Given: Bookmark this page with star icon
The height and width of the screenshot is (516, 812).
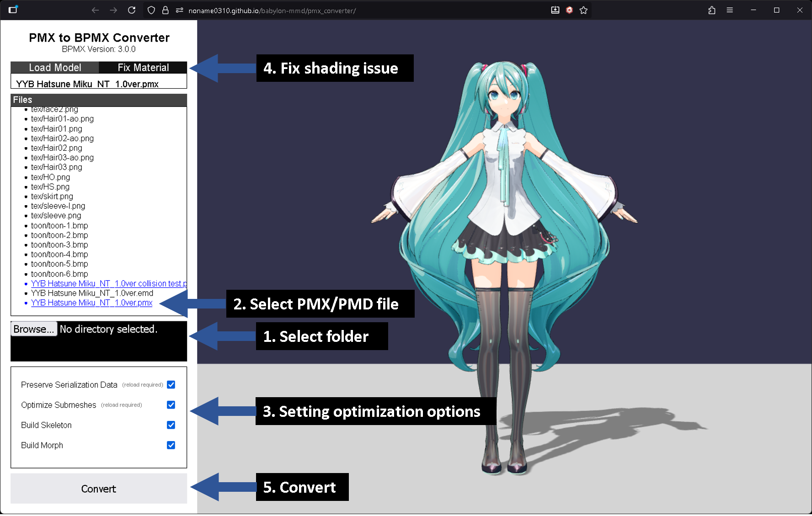Looking at the screenshot, I should [x=583, y=10].
